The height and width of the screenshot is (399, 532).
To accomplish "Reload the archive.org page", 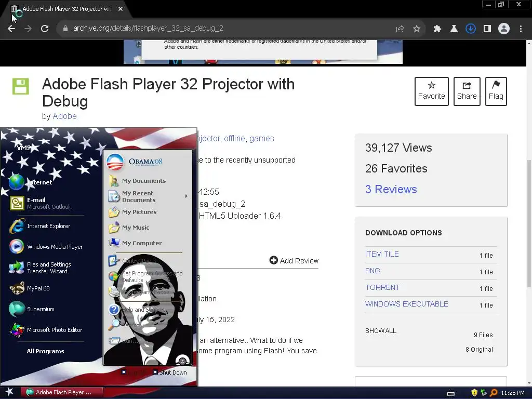I will coord(45,29).
